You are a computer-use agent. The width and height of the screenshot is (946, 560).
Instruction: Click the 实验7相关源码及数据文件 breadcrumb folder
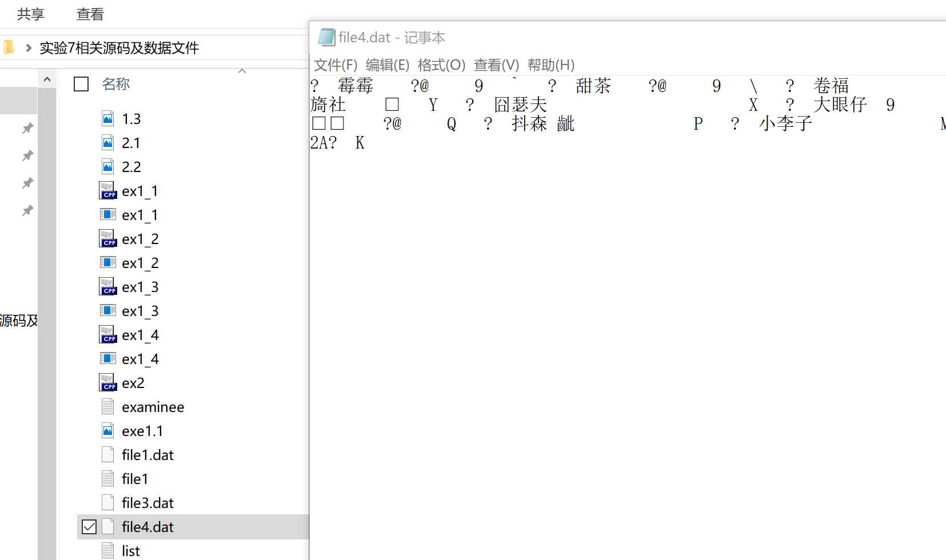(x=119, y=48)
